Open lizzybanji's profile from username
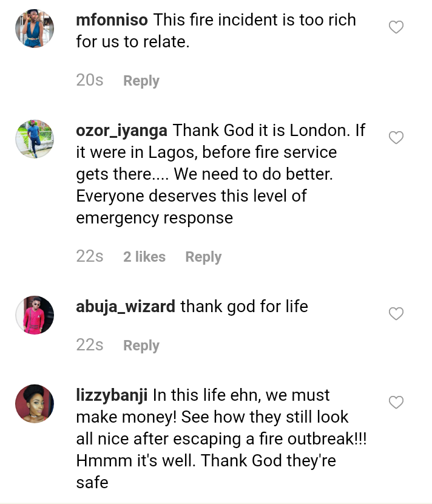This screenshot has height=504, width=432. click(112, 395)
